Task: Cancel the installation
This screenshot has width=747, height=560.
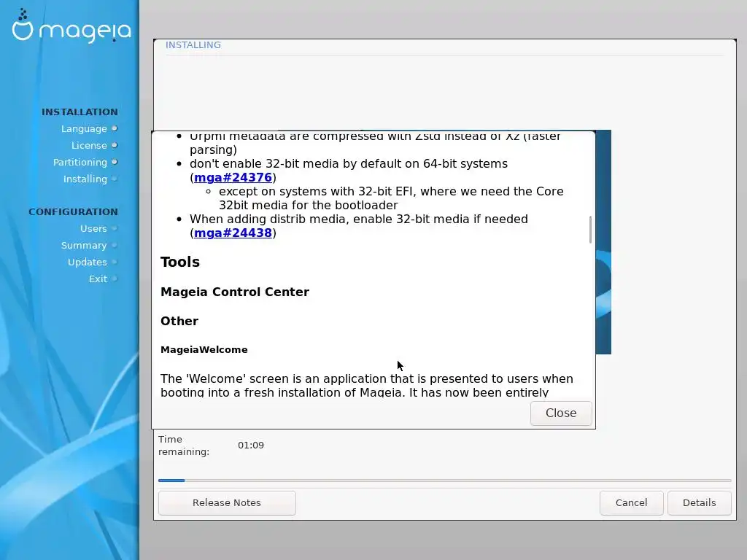Action: click(x=631, y=503)
